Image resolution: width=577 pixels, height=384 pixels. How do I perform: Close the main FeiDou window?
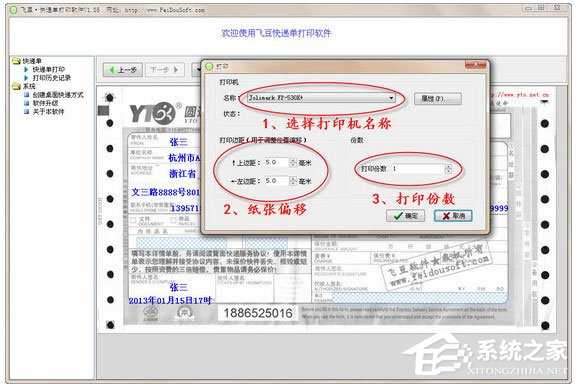coord(557,7)
